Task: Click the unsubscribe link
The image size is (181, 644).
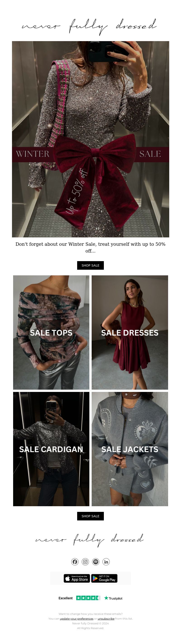Action: (x=106, y=618)
